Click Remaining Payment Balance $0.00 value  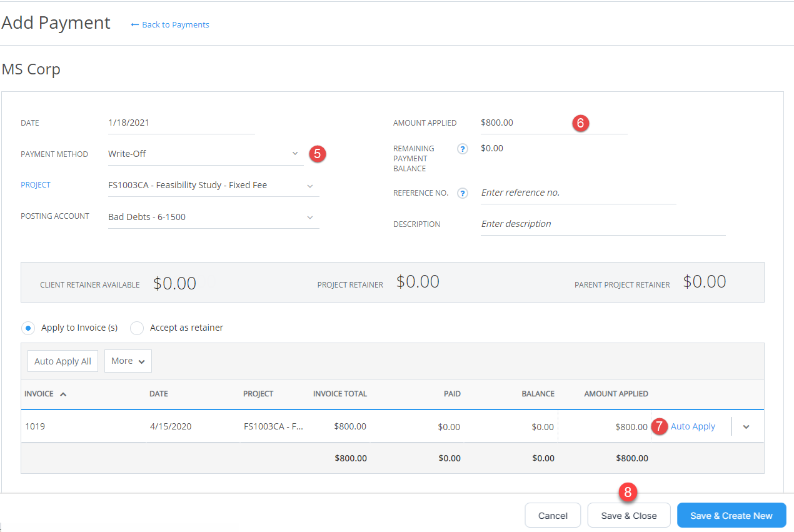[x=492, y=149]
